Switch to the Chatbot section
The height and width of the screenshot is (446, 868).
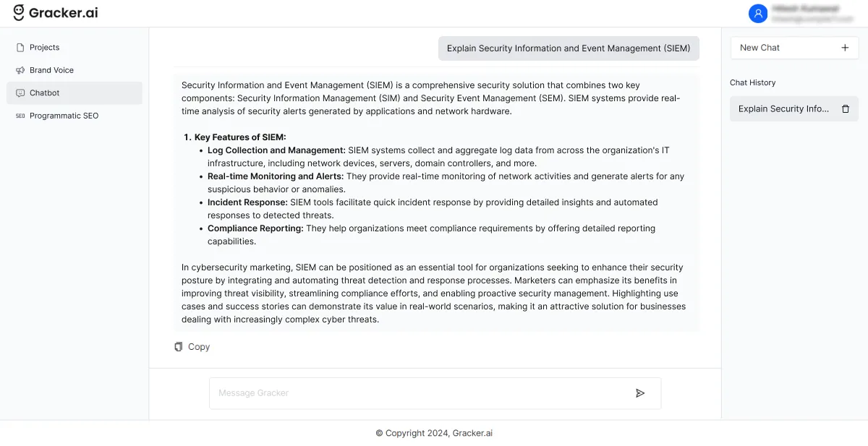[45, 93]
